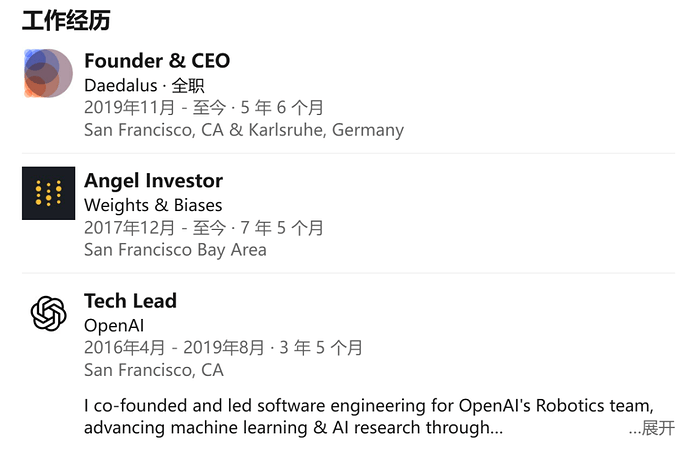Open the Founder & CEO position title
Image resolution: width=690 pixels, height=449 pixels.
coord(157,61)
